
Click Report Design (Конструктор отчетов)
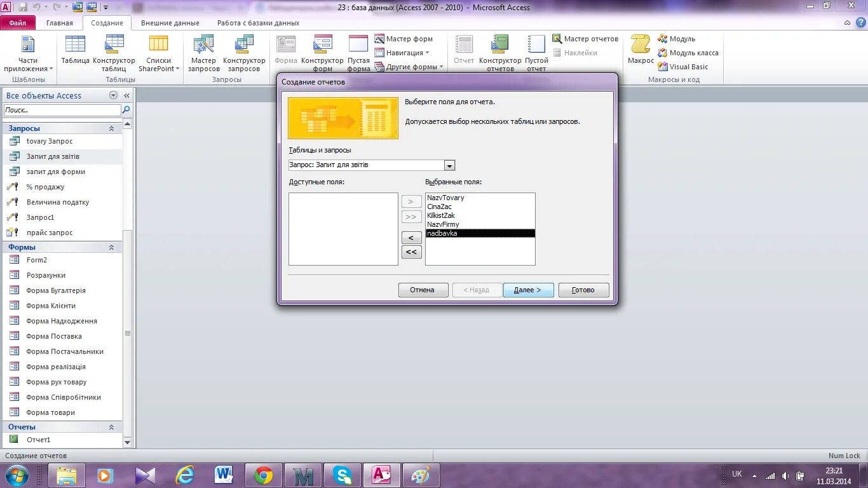coord(500,54)
